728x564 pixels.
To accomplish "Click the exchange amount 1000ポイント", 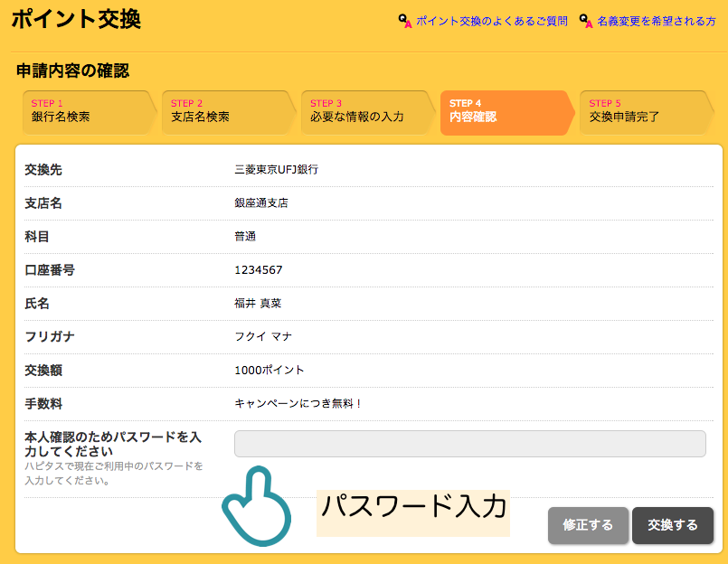I will click(269, 370).
